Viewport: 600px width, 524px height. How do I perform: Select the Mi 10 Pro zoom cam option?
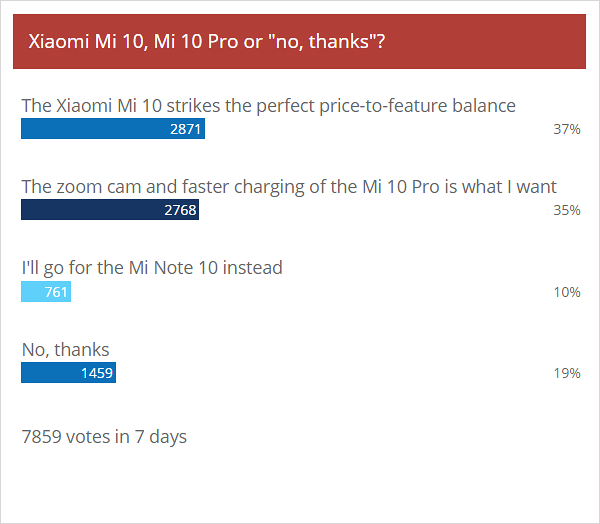(x=289, y=187)
